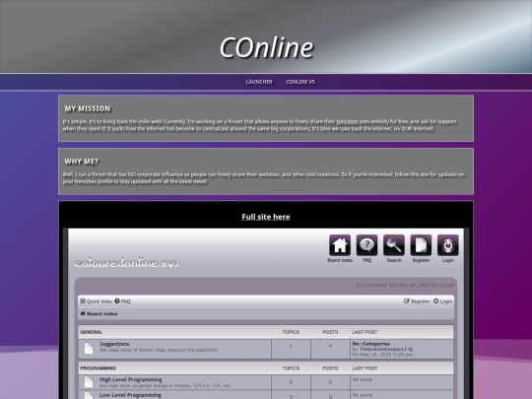Open the LAUNCHER menu item
Screen dimensions: 532x399
coord(259,82)
